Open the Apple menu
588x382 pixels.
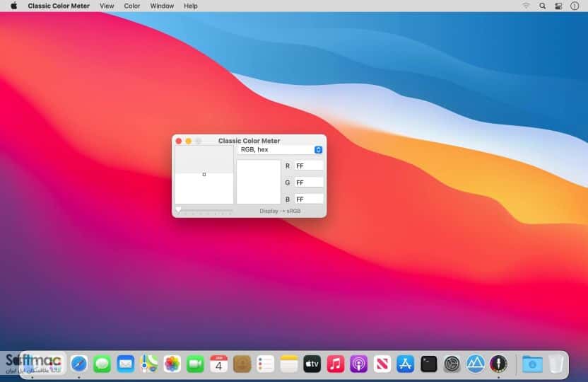[14, 6]
